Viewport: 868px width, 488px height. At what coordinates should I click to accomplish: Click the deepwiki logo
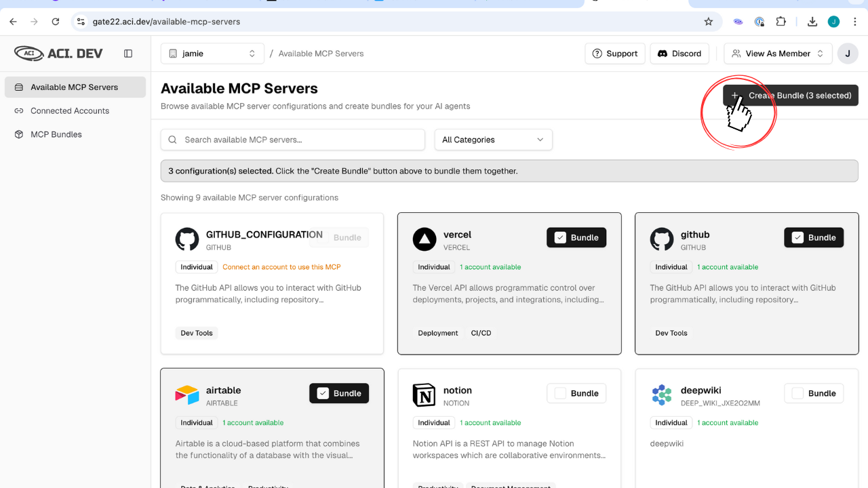coord(662,395)
